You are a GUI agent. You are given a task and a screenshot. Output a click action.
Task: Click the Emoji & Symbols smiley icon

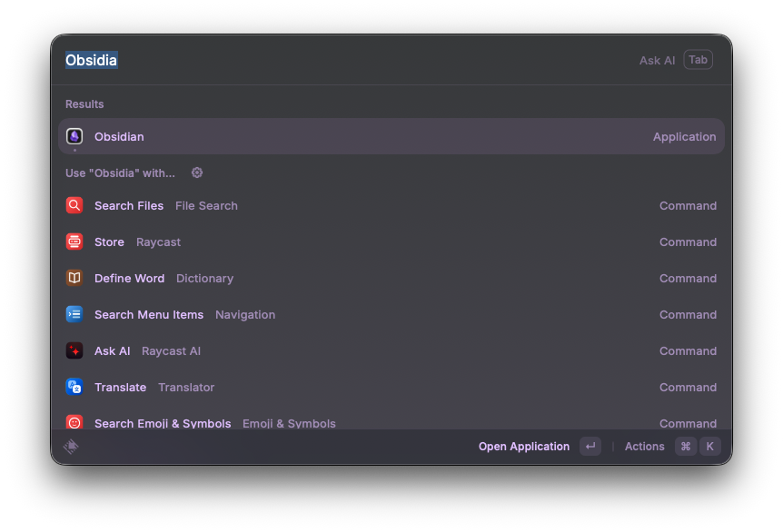coord(74,422)
